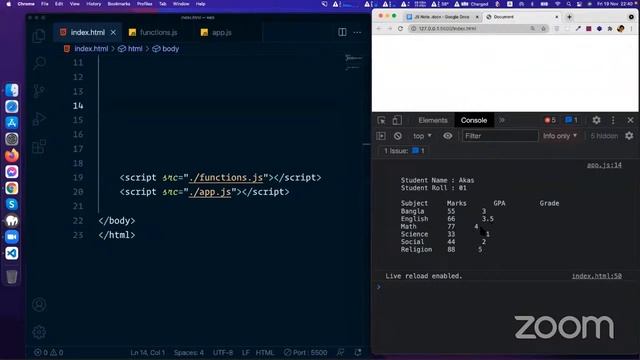Open console settings gear beside 5 hidden
This screenshot has height=360, width=640.
(629, 136)
